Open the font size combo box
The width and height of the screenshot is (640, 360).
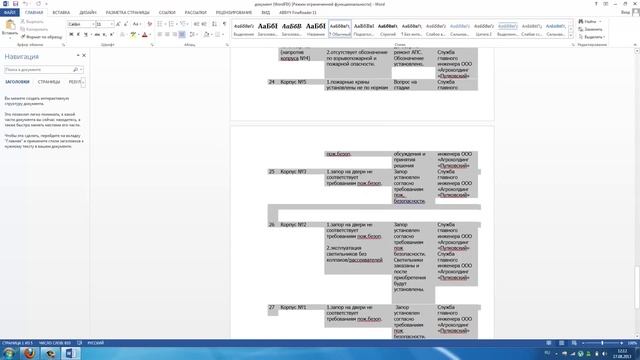click(x=104, y=24)
